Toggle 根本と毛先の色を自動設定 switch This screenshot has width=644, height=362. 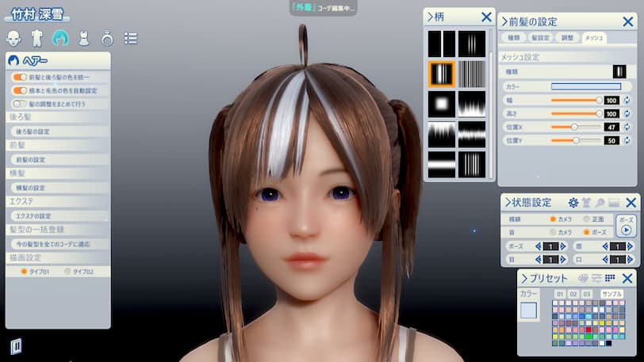click(x=19, y=90)
